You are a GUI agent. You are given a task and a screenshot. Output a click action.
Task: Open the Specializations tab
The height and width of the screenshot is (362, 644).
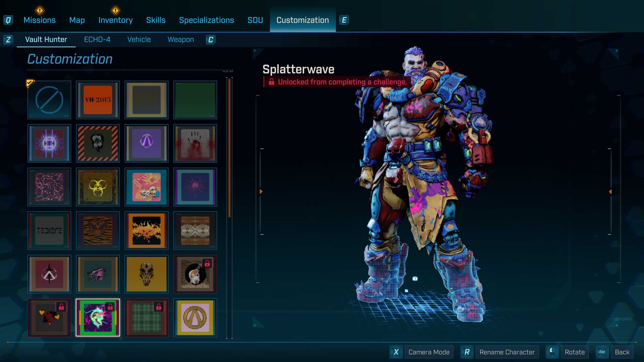(207, 20)
